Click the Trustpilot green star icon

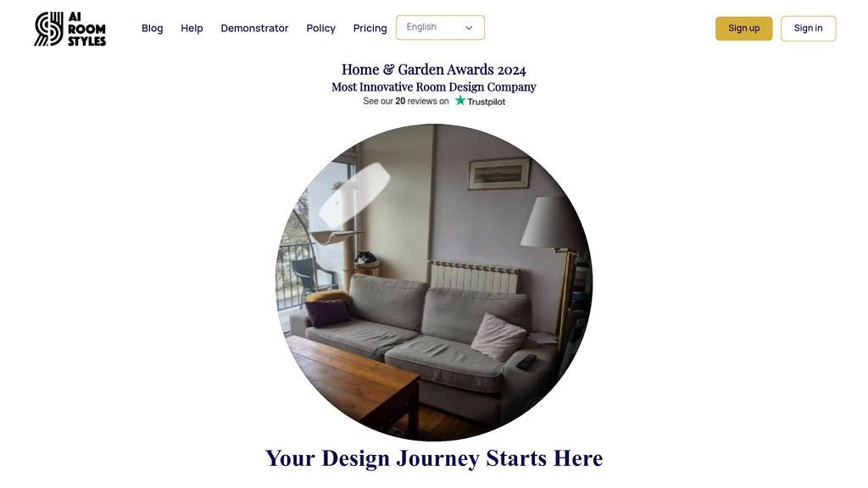[x=460, y=100]
